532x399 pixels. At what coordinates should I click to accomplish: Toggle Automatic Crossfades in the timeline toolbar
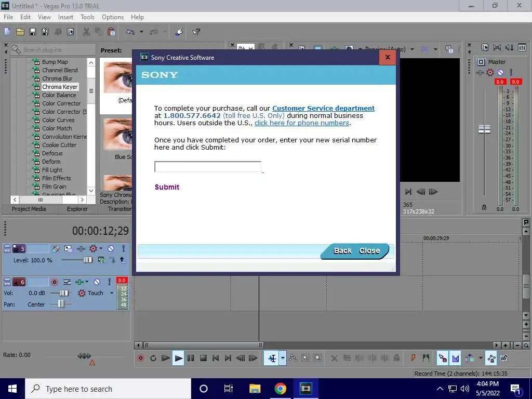click(456, 358)
